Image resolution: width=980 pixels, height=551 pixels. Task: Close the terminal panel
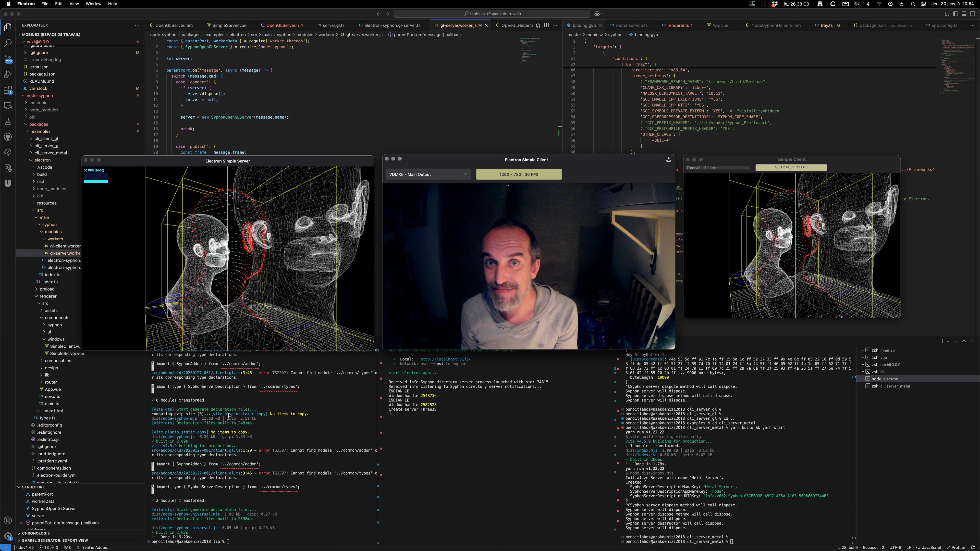click(x=972, y=341)
